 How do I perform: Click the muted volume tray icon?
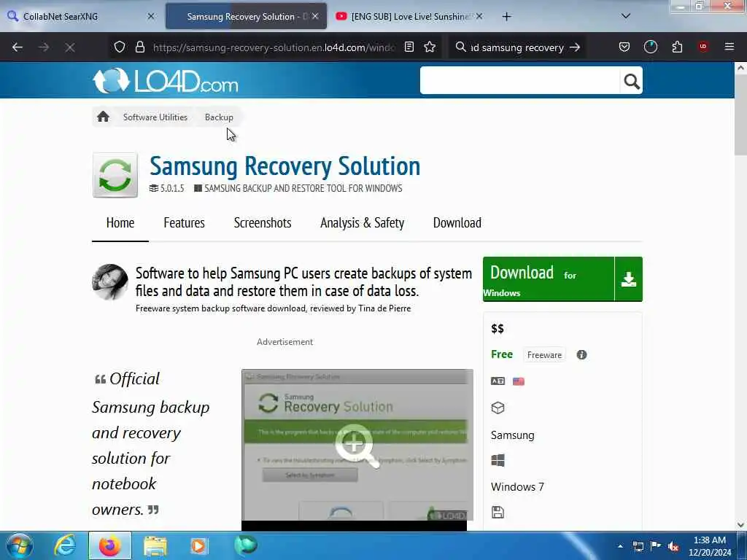point(673,547)
